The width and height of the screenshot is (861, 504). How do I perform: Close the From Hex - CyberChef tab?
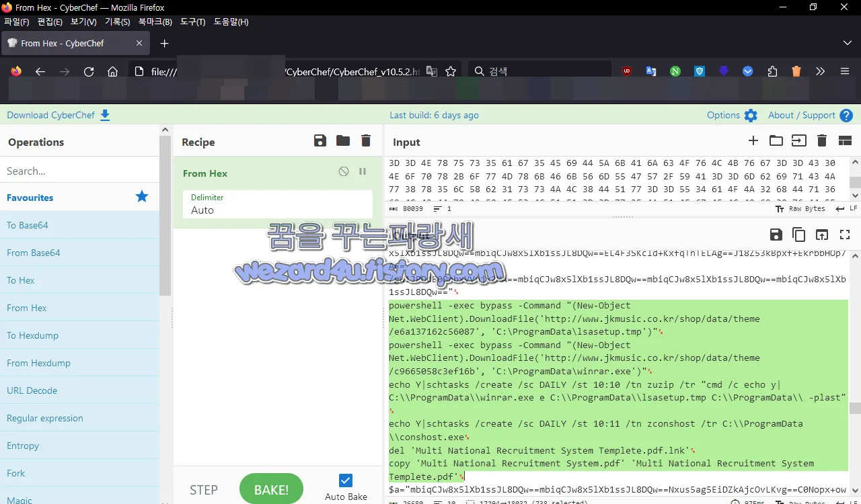pyautogui.click(x=139, y=43)
